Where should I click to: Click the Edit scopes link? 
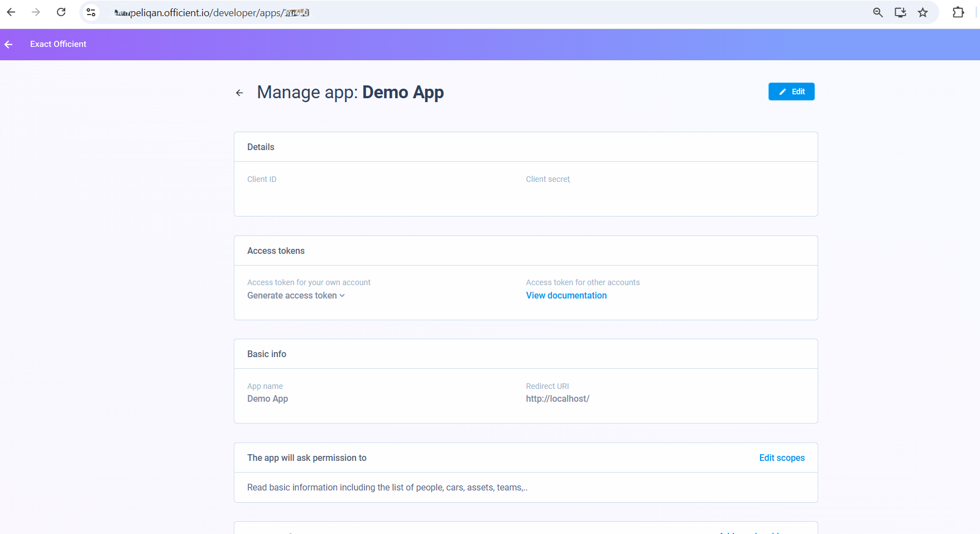pos(782,458)
